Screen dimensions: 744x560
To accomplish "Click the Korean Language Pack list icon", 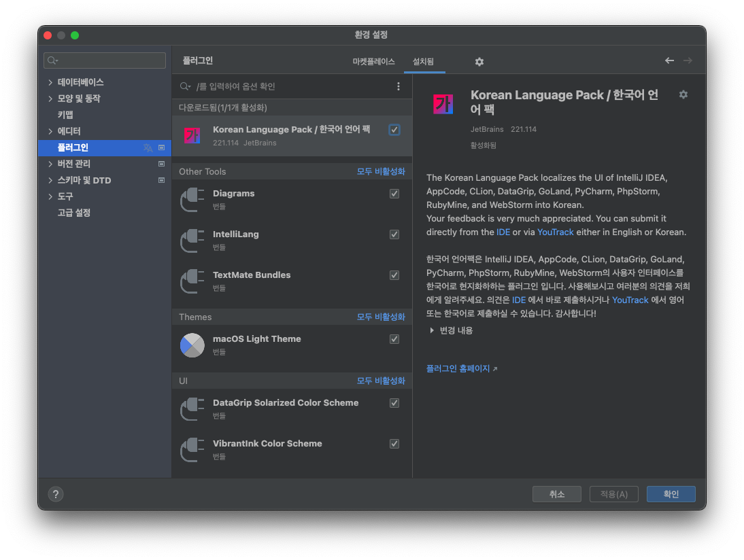I will point(192,136).
